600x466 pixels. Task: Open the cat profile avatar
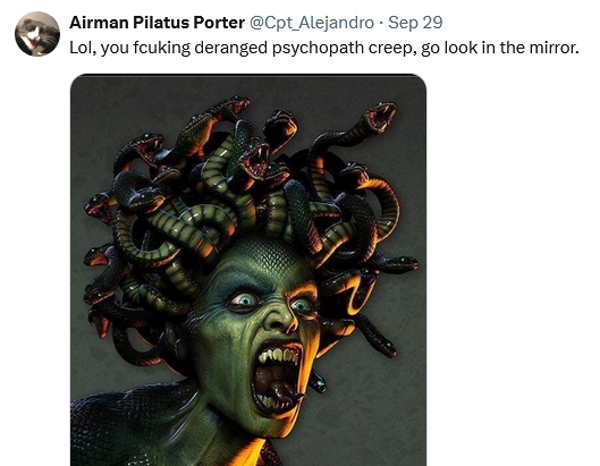coord(37,34)
